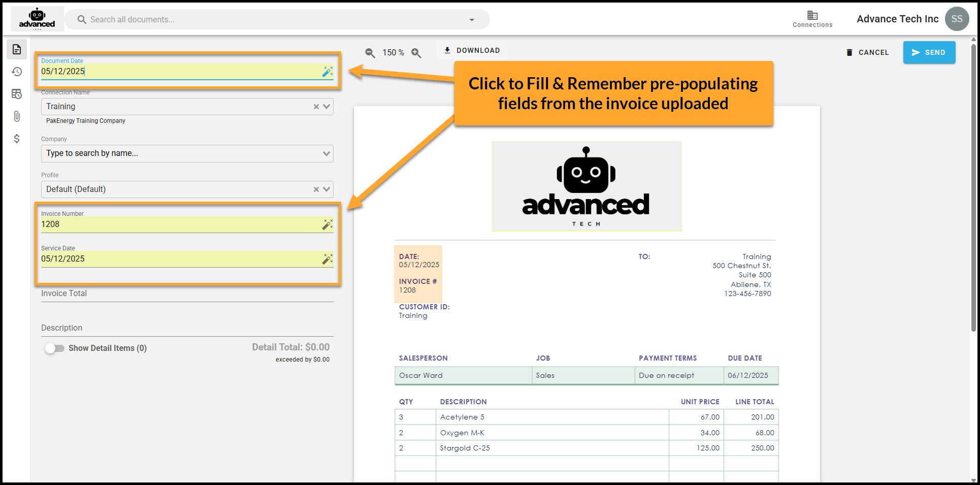Click the Oxygen M-K description row
Viewport: 980px width, 485px height.
coord(552,433)
